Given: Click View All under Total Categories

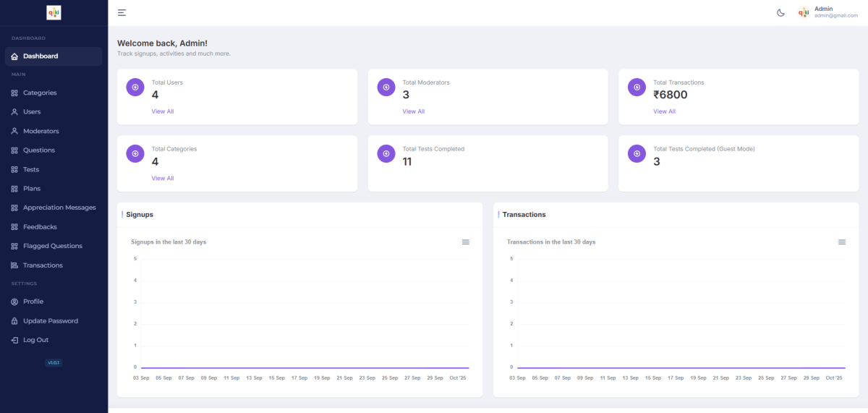Looking at the screenshot, I should 162,178.
